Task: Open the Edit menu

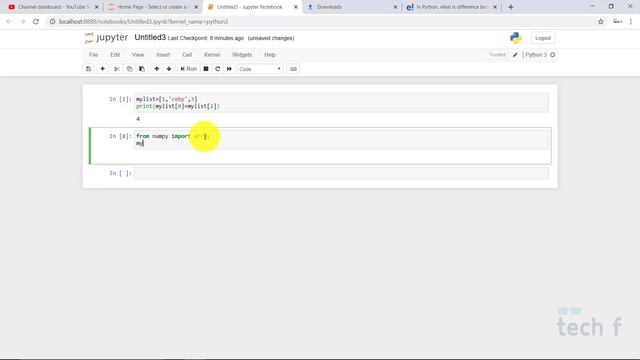Action: click(115, 55)
